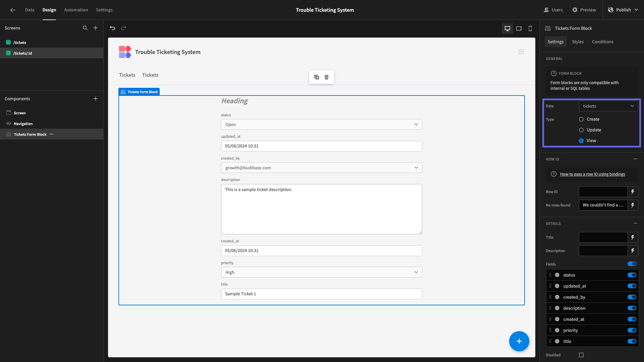644x362 pixels.
Task: Click the Preview button
Action: [584, 10]
